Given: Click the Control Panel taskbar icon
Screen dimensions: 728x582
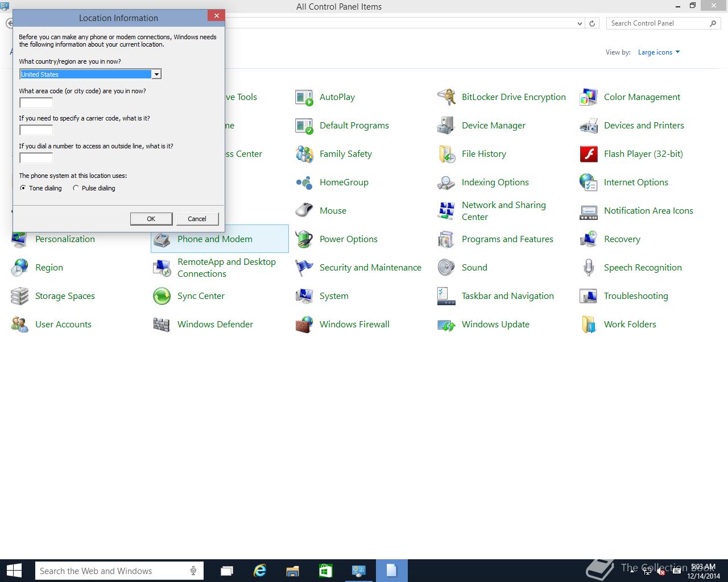Looking at the screenshot, I should [359, 571].
